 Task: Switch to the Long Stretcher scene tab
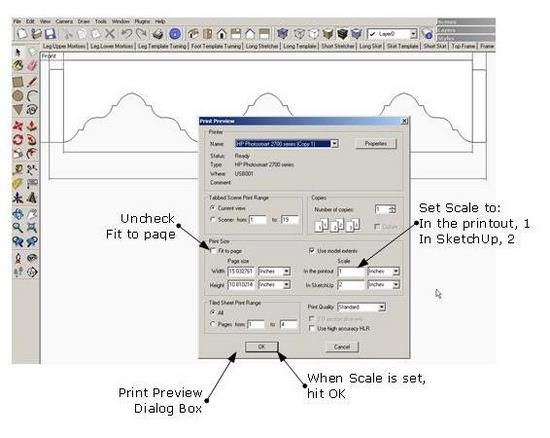tap(262, 46)
